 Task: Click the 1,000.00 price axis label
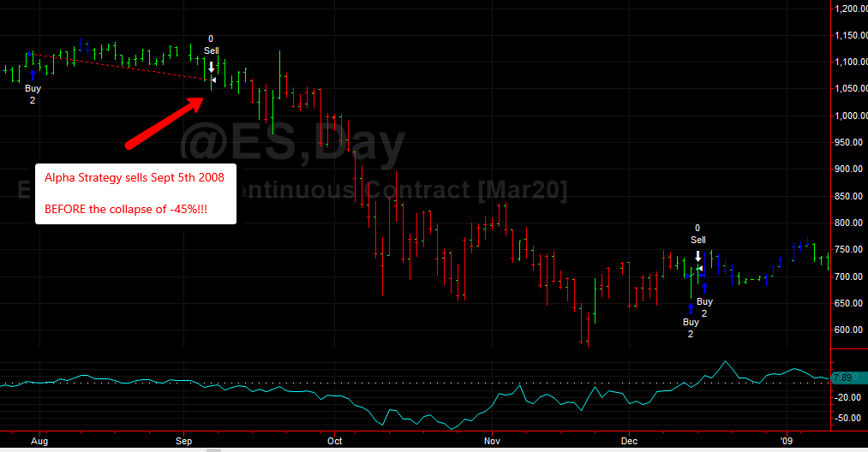pyautogui.click(x=851, y=116)
